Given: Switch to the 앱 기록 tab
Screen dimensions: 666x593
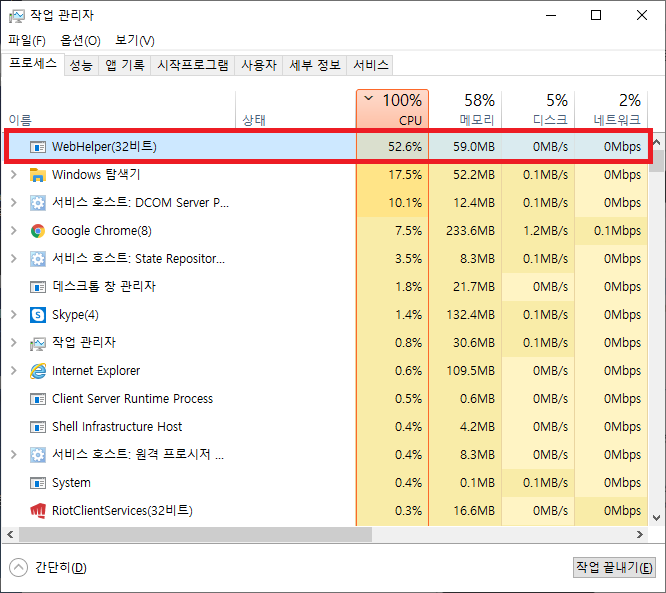Looking at the screenshot, I should (124, 65).
